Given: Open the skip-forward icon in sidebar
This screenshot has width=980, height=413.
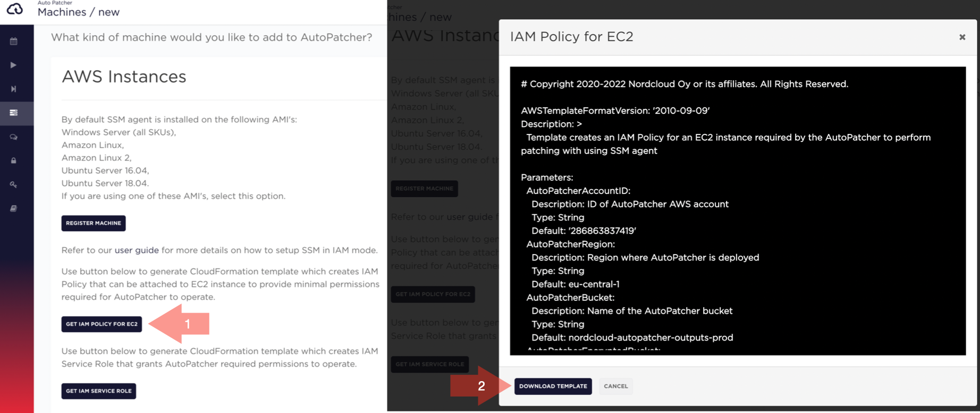Looking at the screenshot, I should tap(14, 89).
